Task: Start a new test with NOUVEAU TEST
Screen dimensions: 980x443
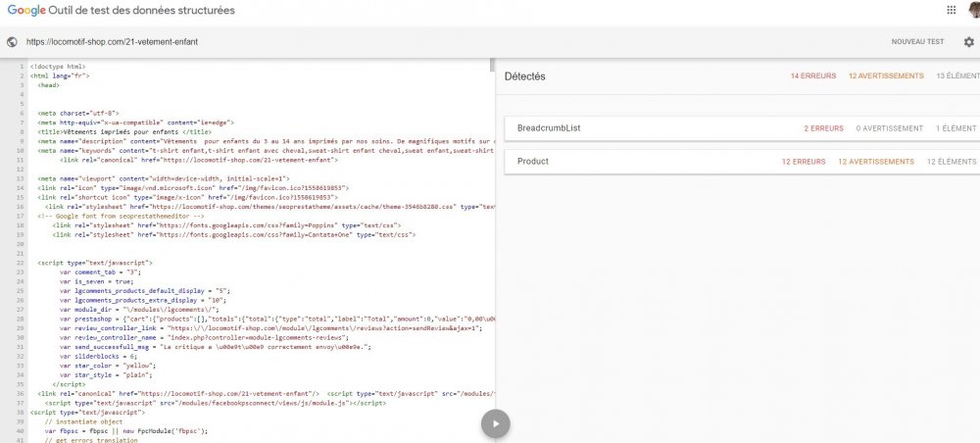Action: [x=917, y=42]
